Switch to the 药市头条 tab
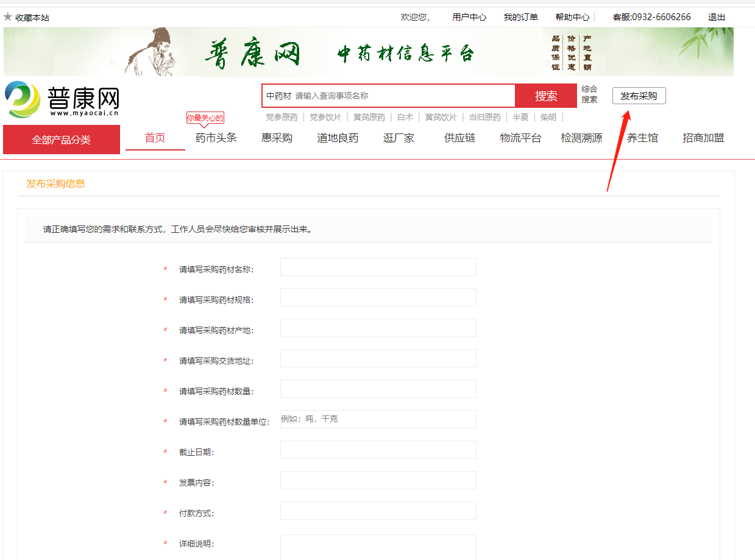The image size is (755, 560). pyautogui.click(x=216, y=138)
